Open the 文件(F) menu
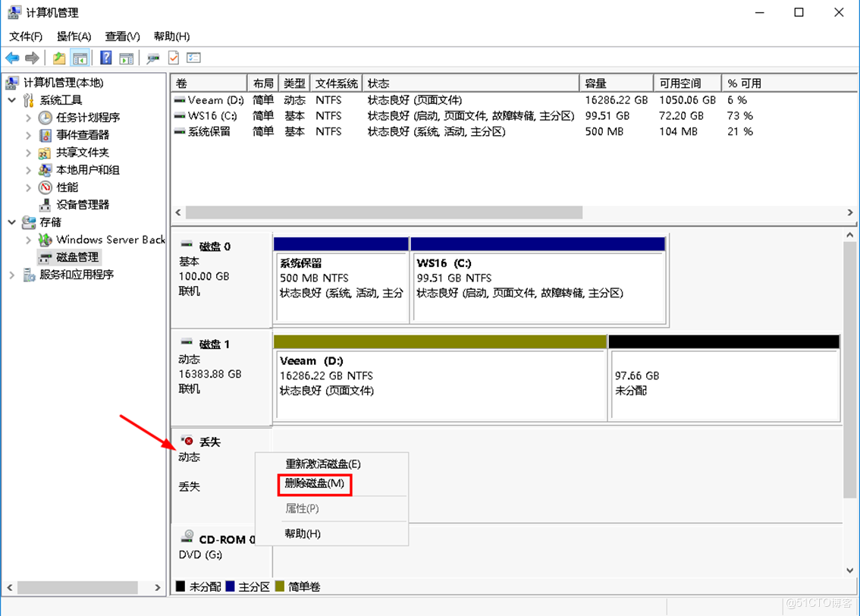Screen dimensions: 860x616 tap(26, 36)
